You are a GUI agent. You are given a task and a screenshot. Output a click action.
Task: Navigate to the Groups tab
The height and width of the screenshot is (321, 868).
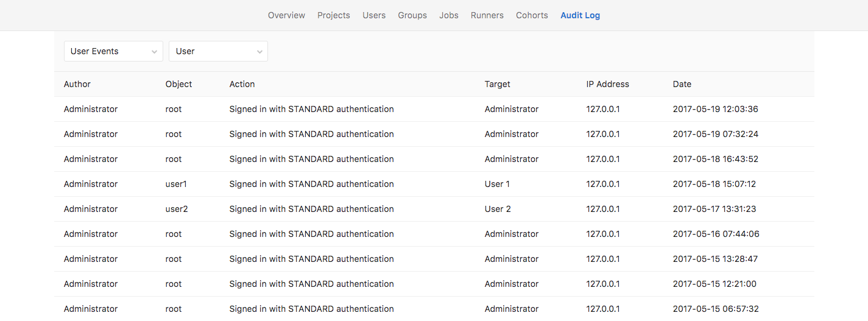pos(412,15)
